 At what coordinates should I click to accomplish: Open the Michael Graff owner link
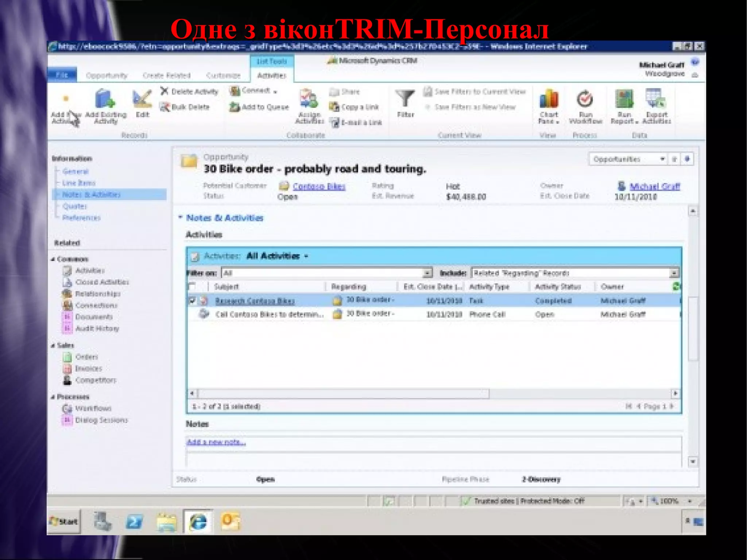655,186
